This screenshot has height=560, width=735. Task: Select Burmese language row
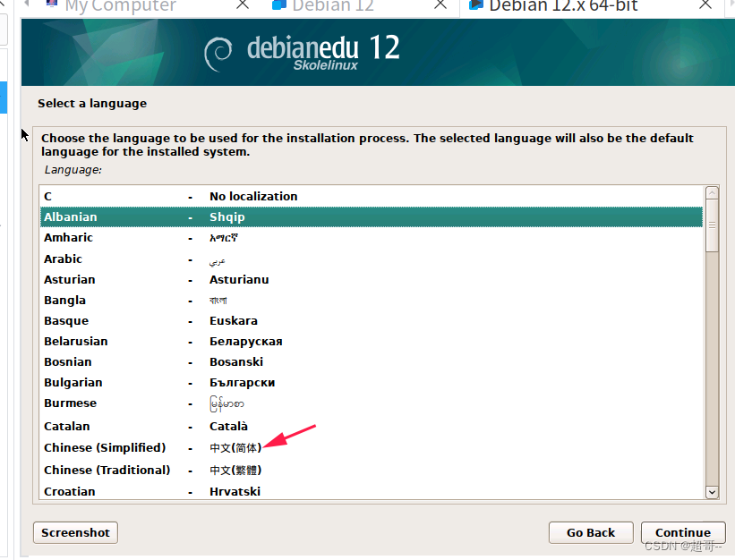(372, 403)
